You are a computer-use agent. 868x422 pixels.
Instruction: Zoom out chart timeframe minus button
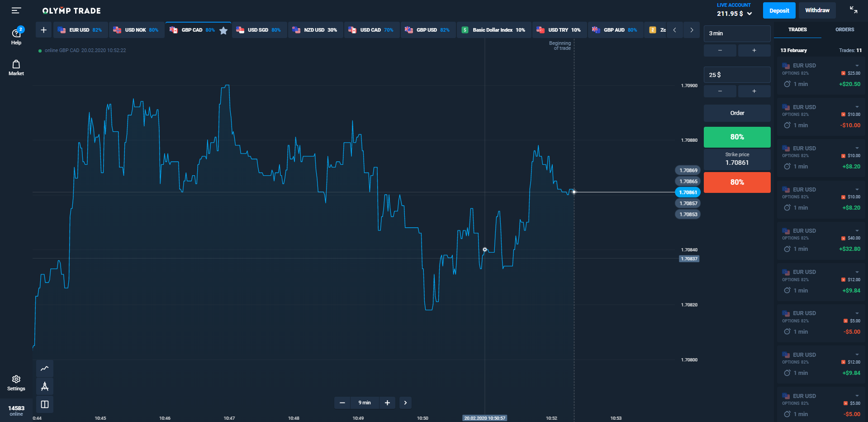point(342,403)
